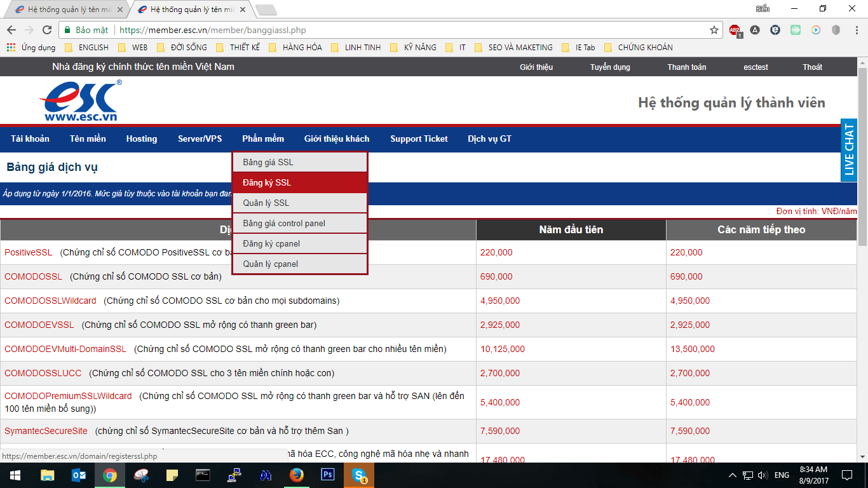Screen dimensions: 868x488
Task: Open the Ứng dụng apps shortcut
Action: (31, 48)
